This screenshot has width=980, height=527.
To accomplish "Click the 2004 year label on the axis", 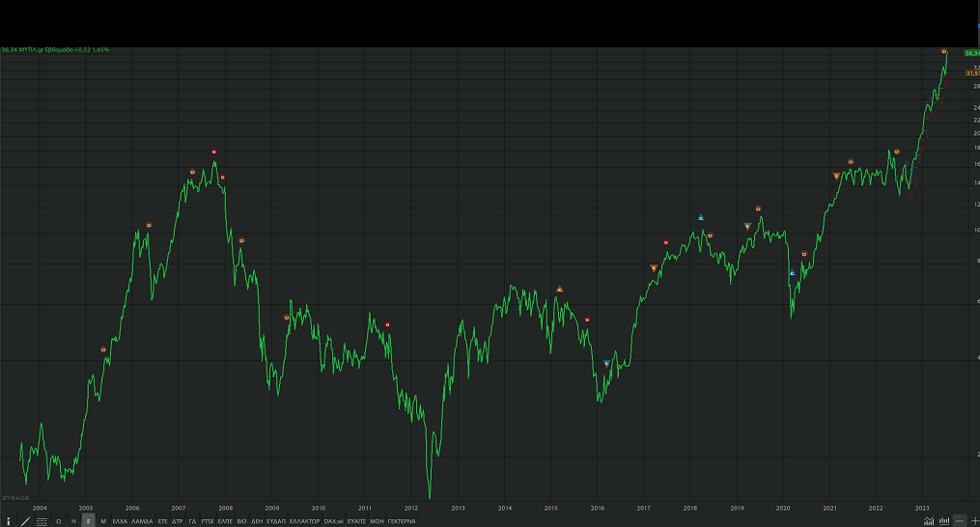I will click(x=40, y=509).
